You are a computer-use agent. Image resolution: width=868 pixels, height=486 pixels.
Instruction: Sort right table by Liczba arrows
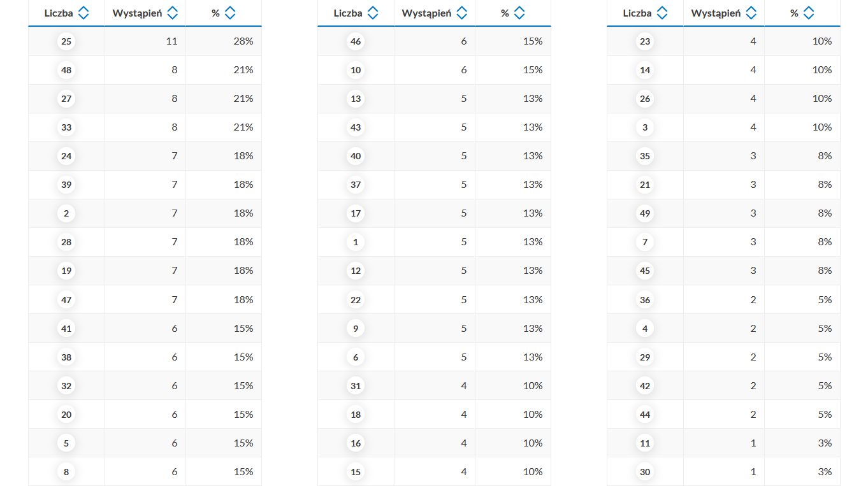point(662,13)
